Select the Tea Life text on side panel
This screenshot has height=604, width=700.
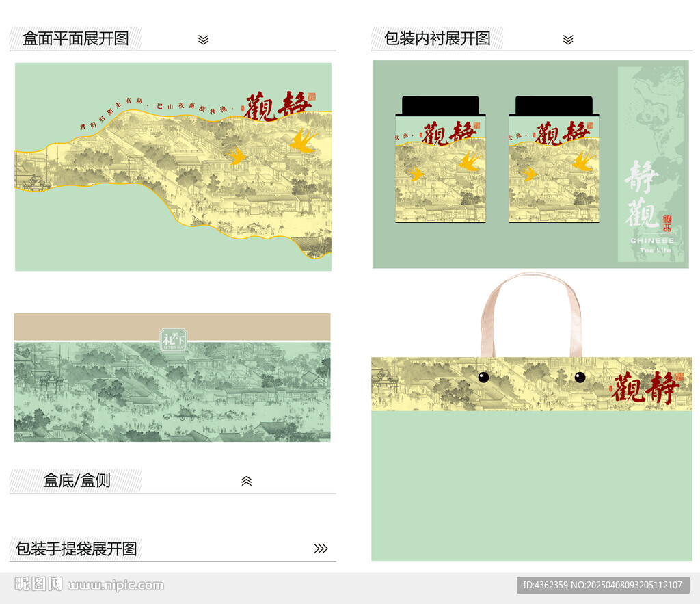tap(656, 250)
